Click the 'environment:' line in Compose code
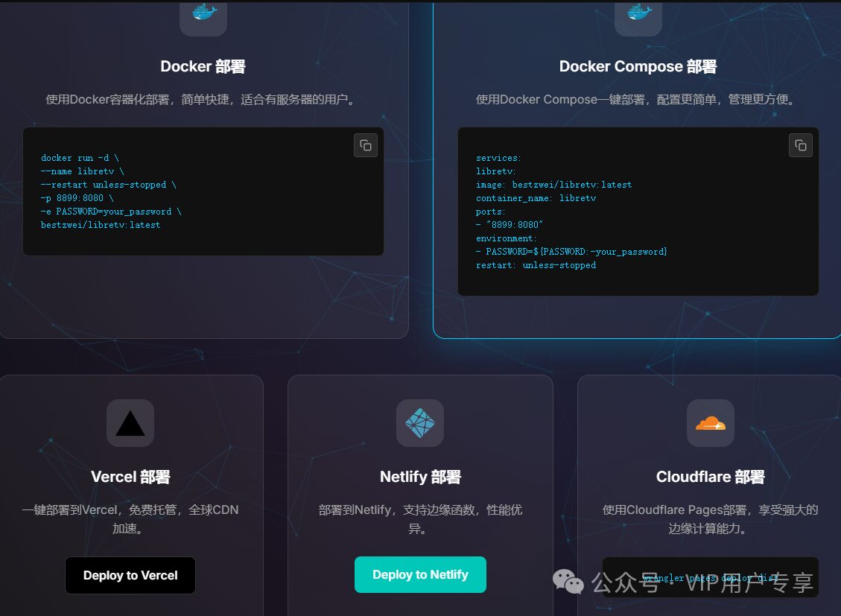The height and width of the screenshot is (616, 841). tap(507, 238)
